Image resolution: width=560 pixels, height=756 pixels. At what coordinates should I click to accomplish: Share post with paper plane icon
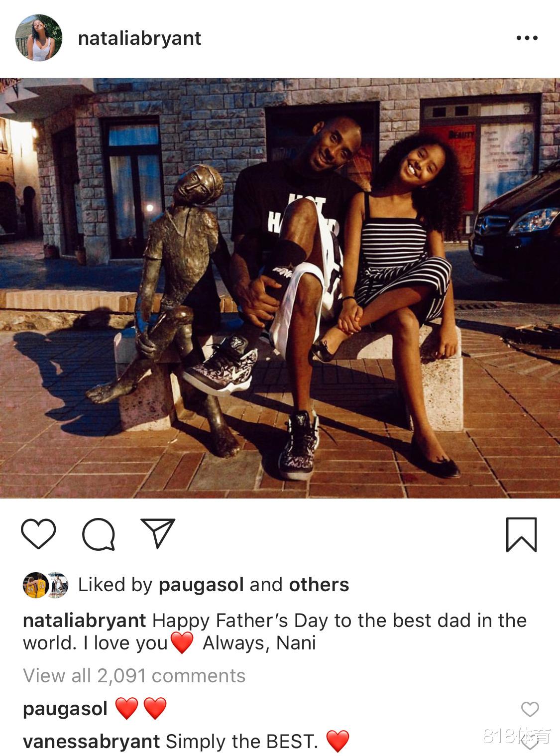pyautogui.click(x=158, y=533)
